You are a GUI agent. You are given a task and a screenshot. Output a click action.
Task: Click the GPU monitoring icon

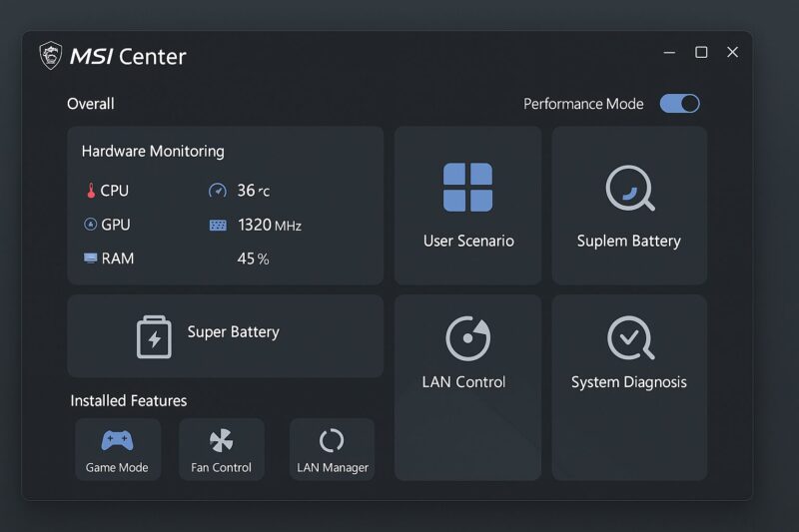coord(90,224)
